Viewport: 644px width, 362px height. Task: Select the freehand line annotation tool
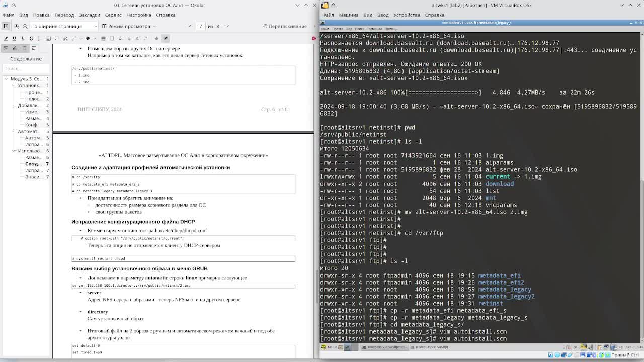pyautogui.click(x=65, y=38)
